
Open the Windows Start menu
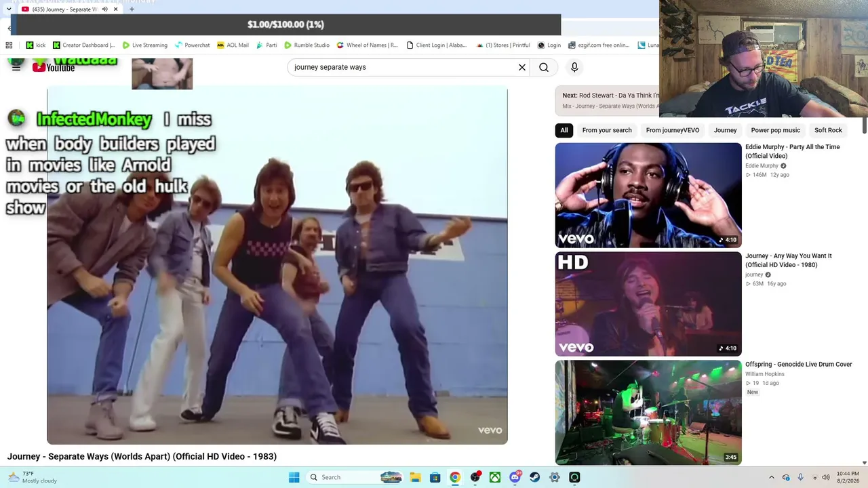(294, 477)
